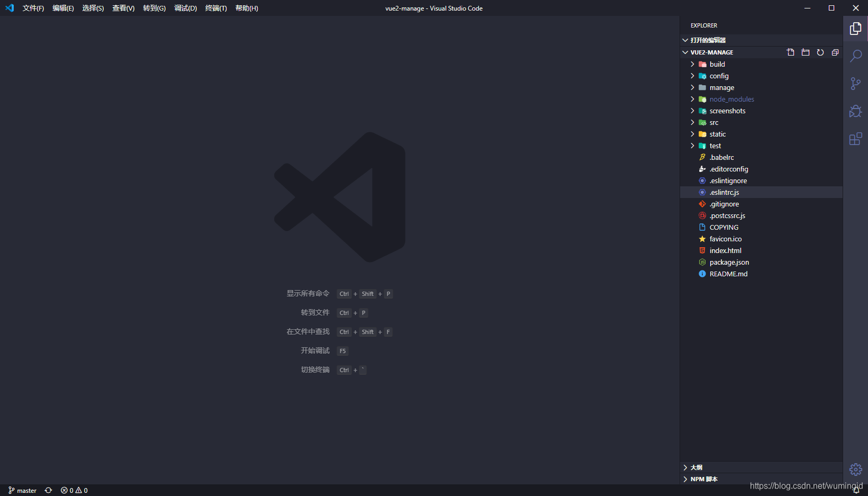The width and height of the screenshot is (868, 496).
Task: Open the COPYING file name
Action: (724, 227)
